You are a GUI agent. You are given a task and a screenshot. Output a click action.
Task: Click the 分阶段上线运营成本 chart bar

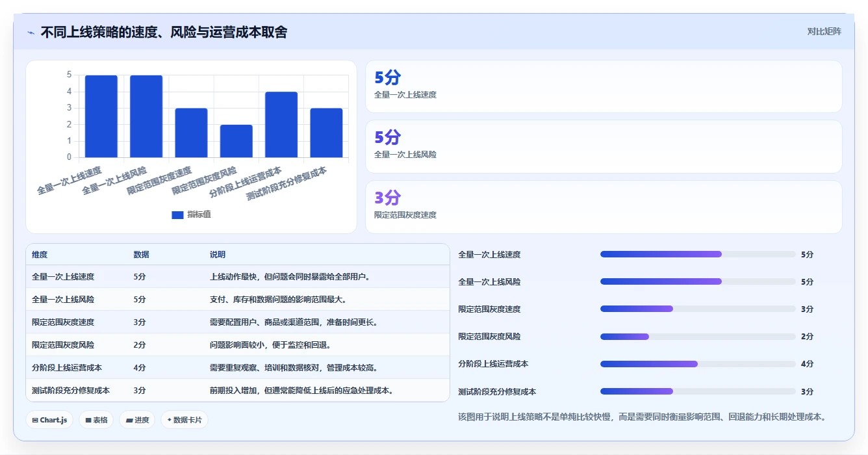point(281,125)
